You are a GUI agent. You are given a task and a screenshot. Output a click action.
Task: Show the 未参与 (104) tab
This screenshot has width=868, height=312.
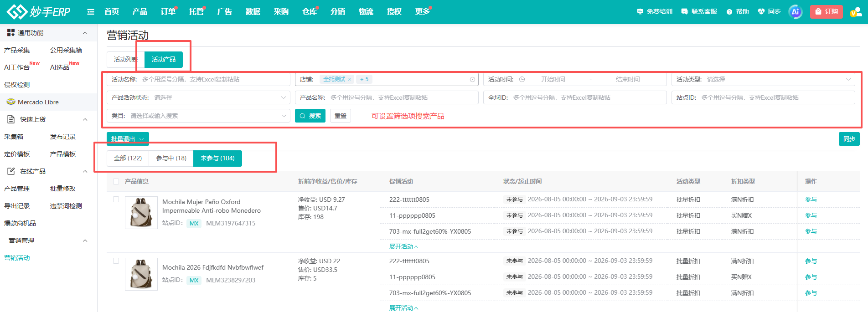[218, 158]
